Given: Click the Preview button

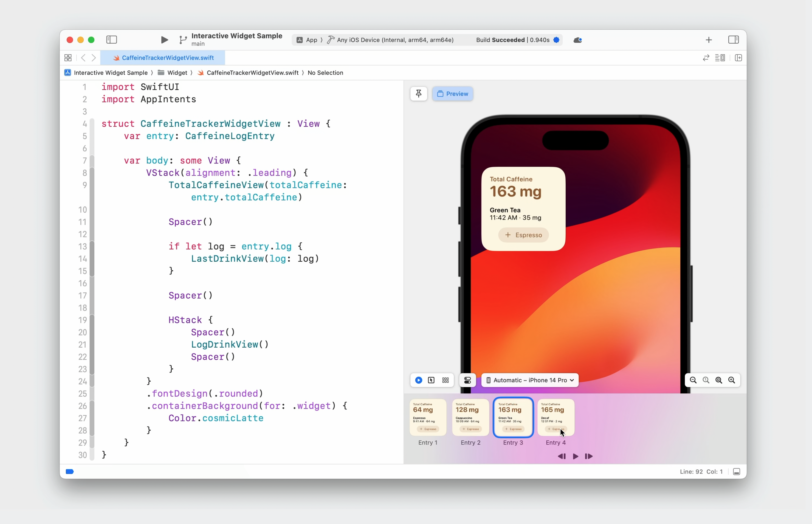Looking at the screenshot, I should point(452,94).
